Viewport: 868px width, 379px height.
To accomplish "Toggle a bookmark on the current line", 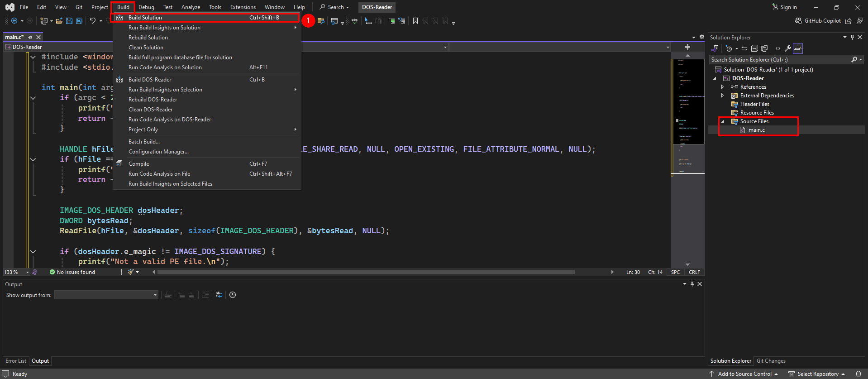I will tap(415, 21).
